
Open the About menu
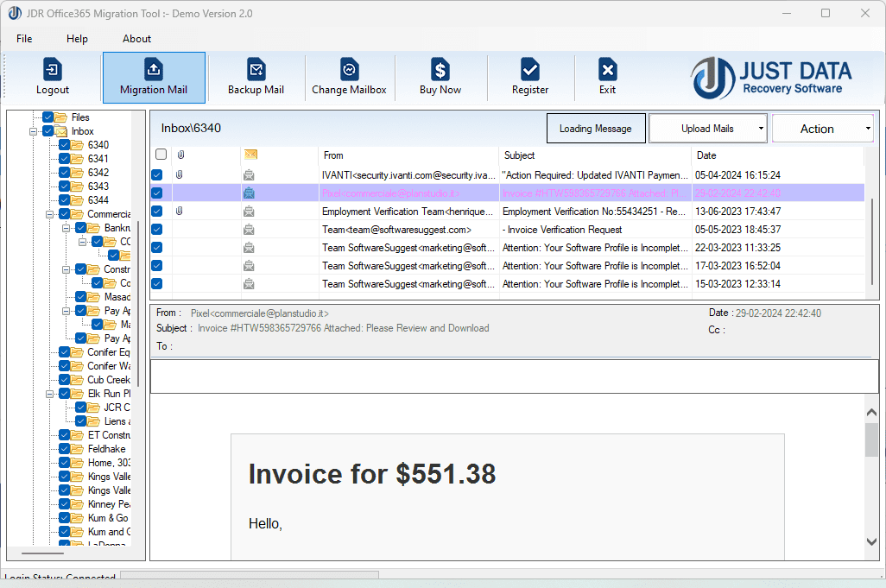pyautogui.click(x=136, y=38)
